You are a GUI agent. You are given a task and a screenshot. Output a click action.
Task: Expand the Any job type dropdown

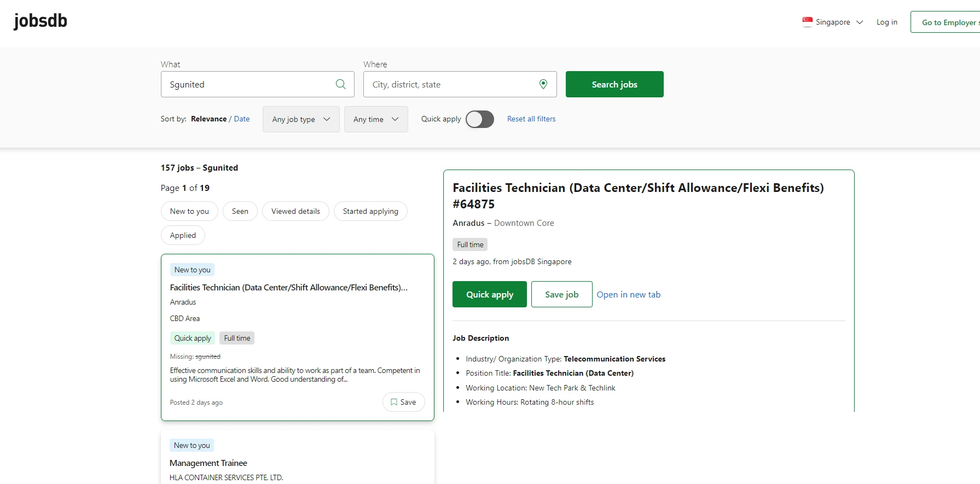301,119
